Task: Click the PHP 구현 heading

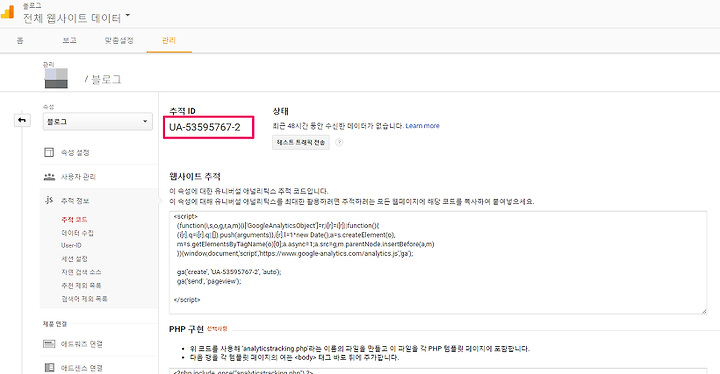Action: 186,329
